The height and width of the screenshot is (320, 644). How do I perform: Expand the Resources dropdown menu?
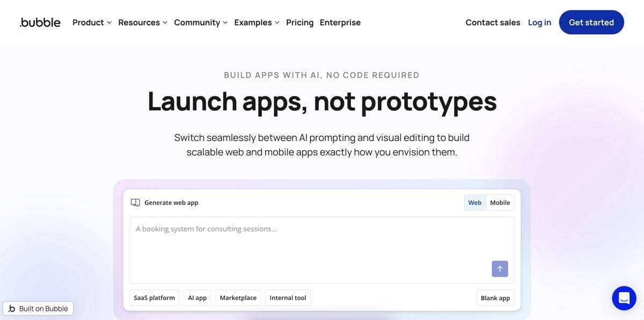pos(143,23)
